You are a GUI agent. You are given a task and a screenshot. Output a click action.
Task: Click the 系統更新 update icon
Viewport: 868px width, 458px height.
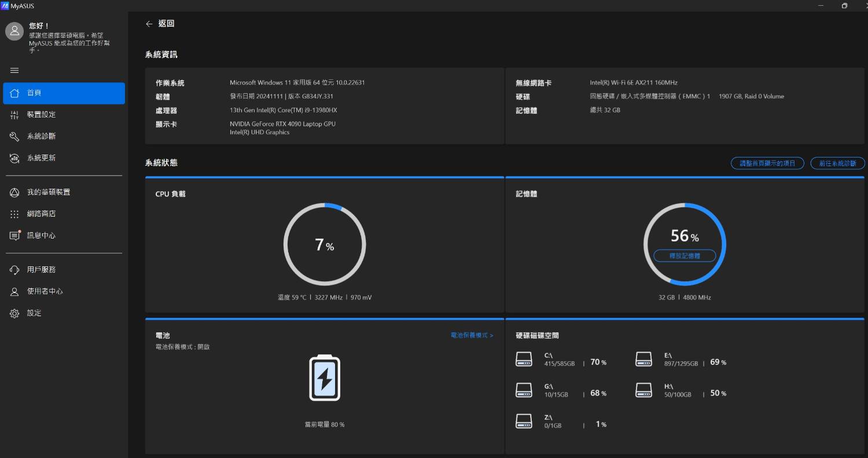pyautogui.click(x=14, y=158)
